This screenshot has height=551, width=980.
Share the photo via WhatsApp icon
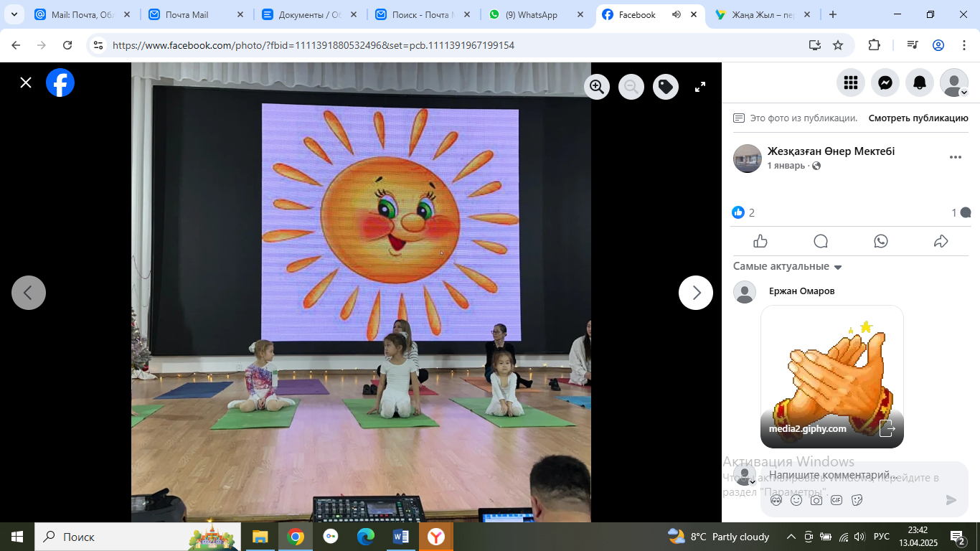(881, 241)
